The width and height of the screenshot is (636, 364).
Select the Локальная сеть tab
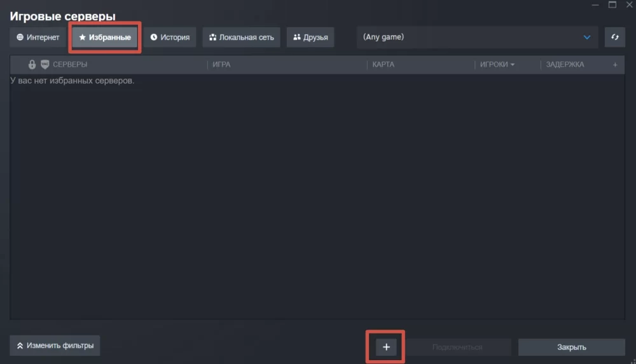click(241, 37)
